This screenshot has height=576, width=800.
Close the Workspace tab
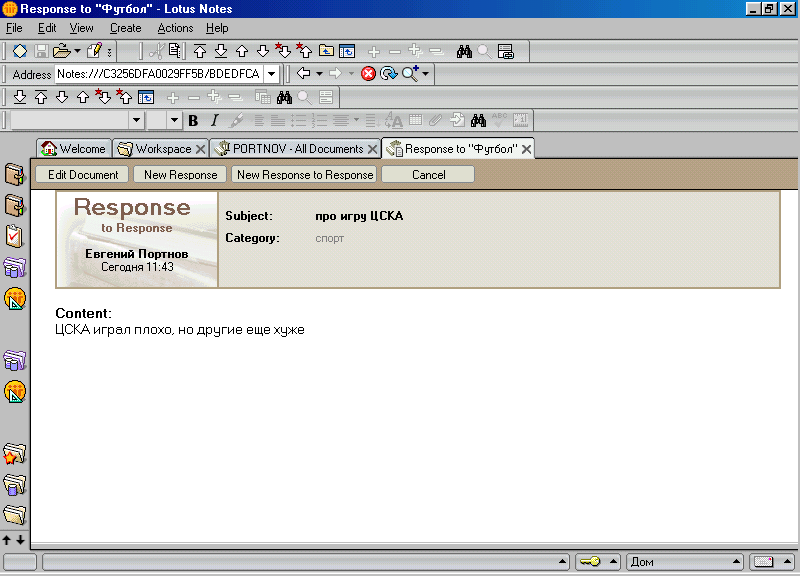(201, 149)
